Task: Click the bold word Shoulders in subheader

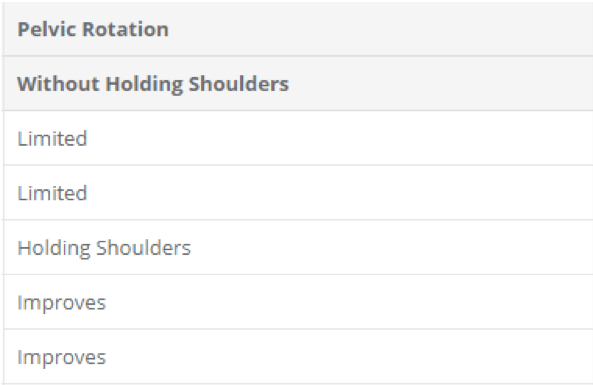Action: (239, 84)
